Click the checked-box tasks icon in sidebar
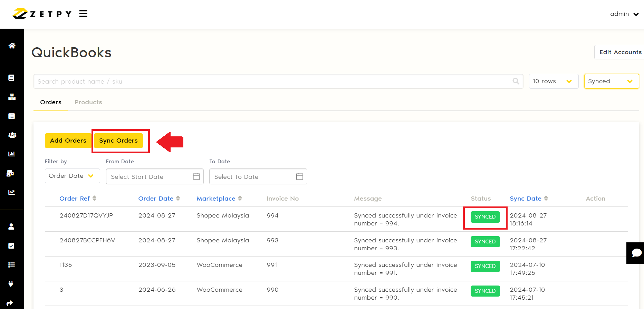Viewport: 644px width, 309px height. [11, 246]
